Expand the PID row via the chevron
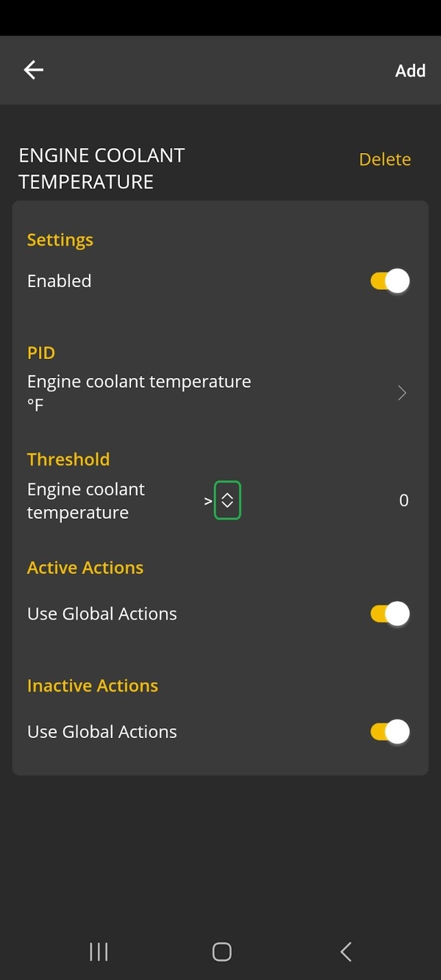The height and width of the screenshot is (980, 441). pos(402,393)
